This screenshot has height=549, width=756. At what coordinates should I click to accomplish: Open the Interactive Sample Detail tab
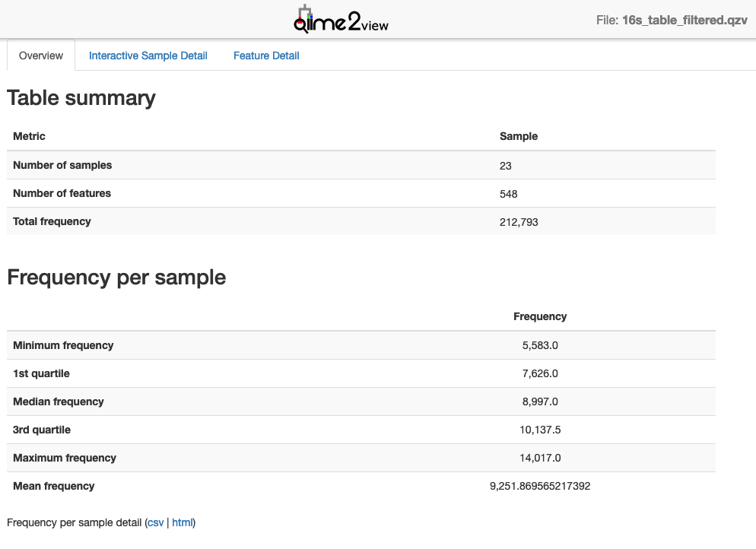pos(148,56)
